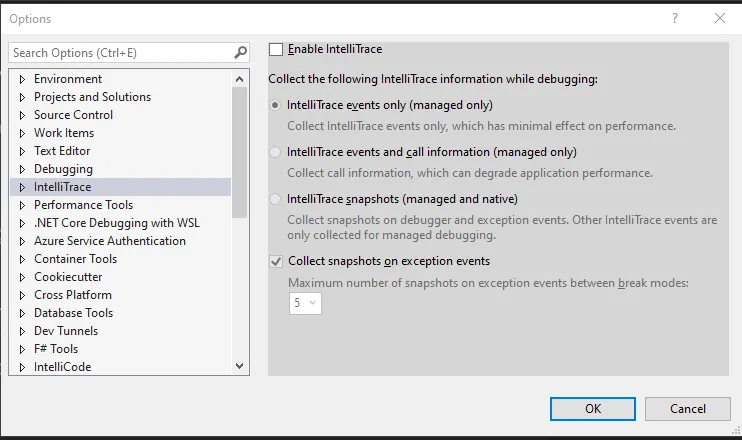Screen dimensions: 742x440
Task: Select Cookiecutter category
Action: pos(68,277)
